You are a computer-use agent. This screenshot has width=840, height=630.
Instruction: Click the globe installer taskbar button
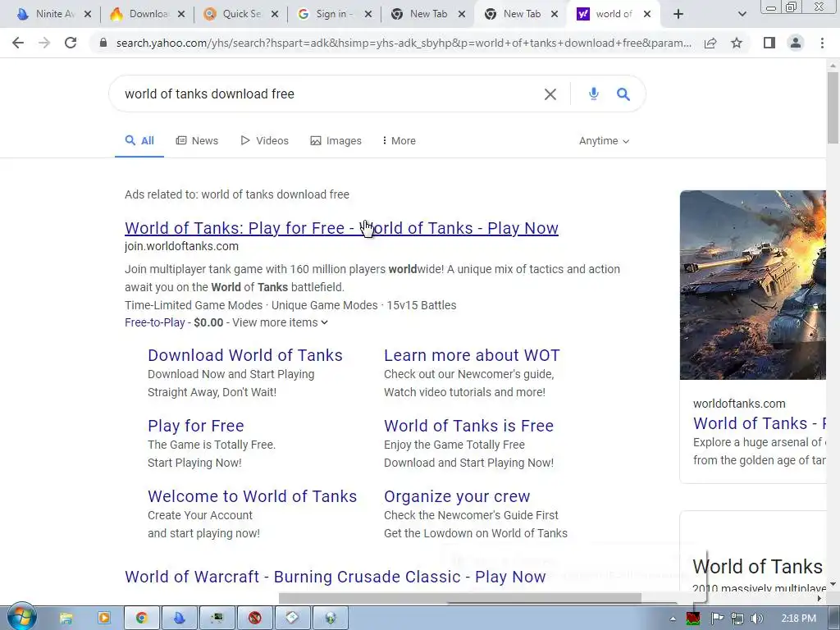(x=331, y=619)
